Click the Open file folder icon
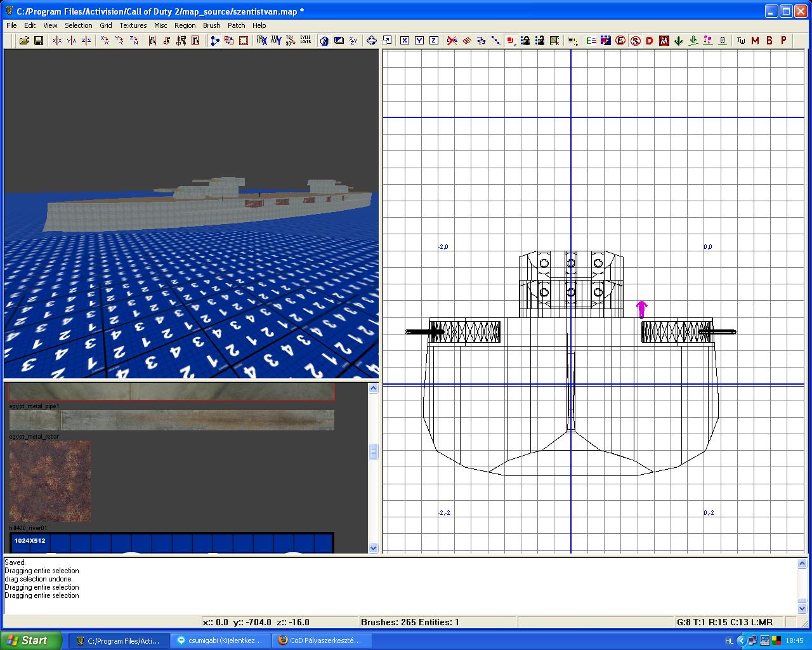 coord(24,41)
